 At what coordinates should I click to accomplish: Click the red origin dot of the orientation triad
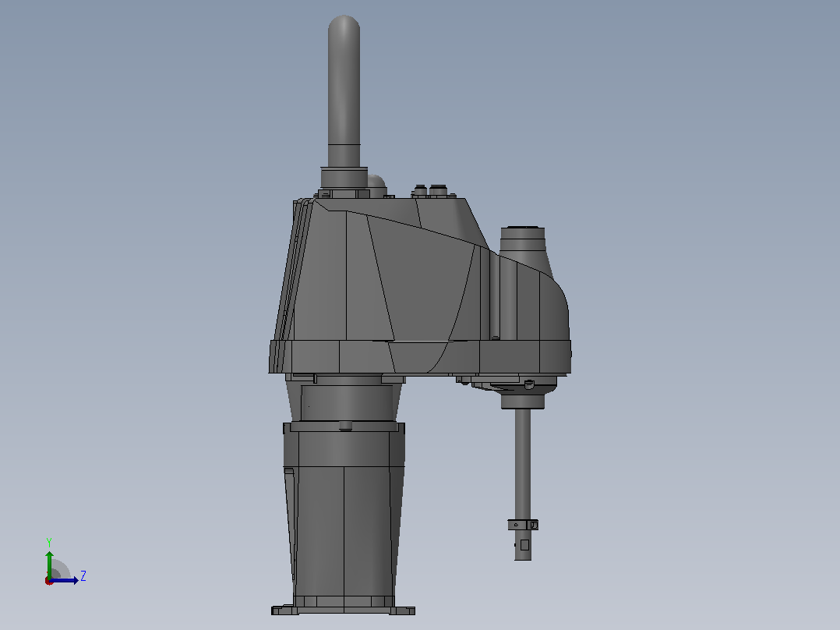point(49,581)
